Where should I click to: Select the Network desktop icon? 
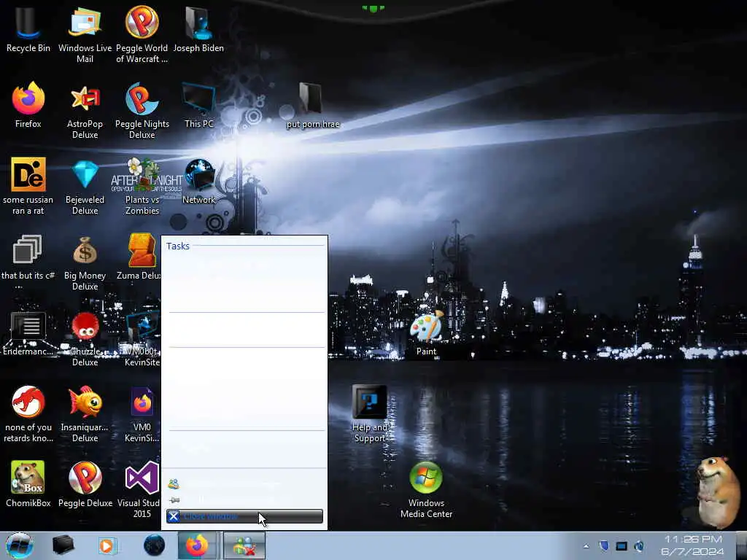pos(198,182)
